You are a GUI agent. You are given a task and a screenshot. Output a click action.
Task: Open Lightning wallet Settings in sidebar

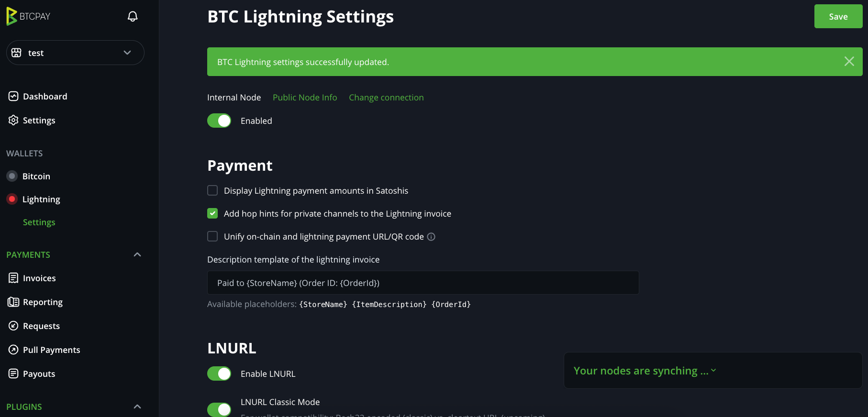click(39, 222)
